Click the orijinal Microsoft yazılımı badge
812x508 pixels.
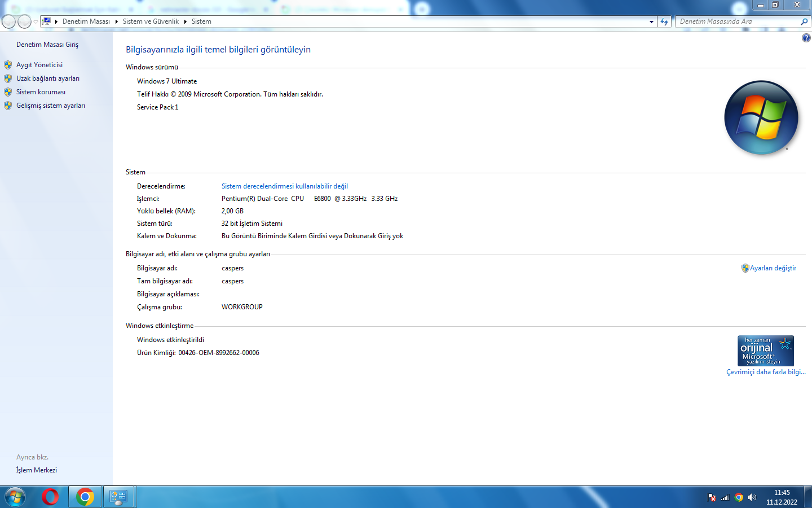[x=766, y=351]
